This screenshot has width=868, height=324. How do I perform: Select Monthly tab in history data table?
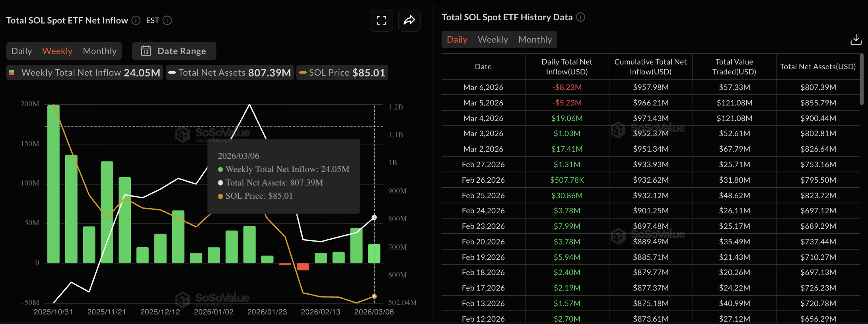[x=535, y=39]
